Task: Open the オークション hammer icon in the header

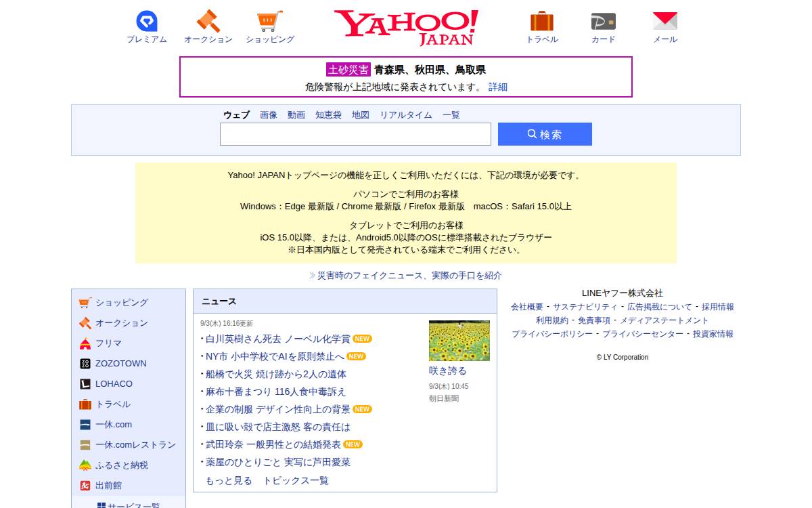Action: pyautogui.click(x=208, y=21)
